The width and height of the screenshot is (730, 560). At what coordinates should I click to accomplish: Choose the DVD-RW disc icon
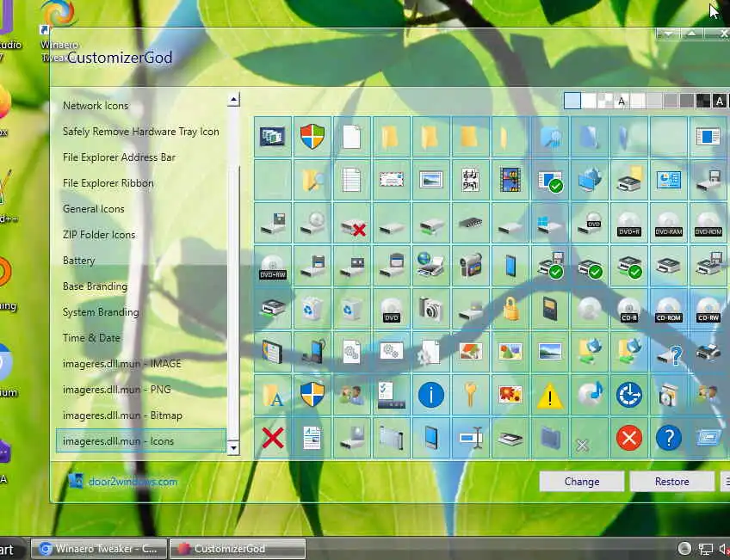click(273, 266)
